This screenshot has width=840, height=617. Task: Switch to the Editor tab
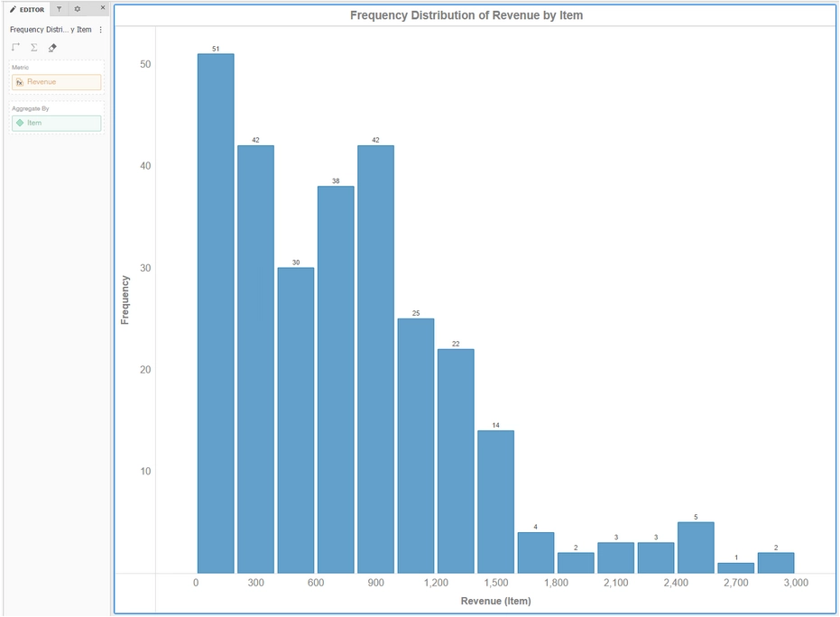[27, 9]
